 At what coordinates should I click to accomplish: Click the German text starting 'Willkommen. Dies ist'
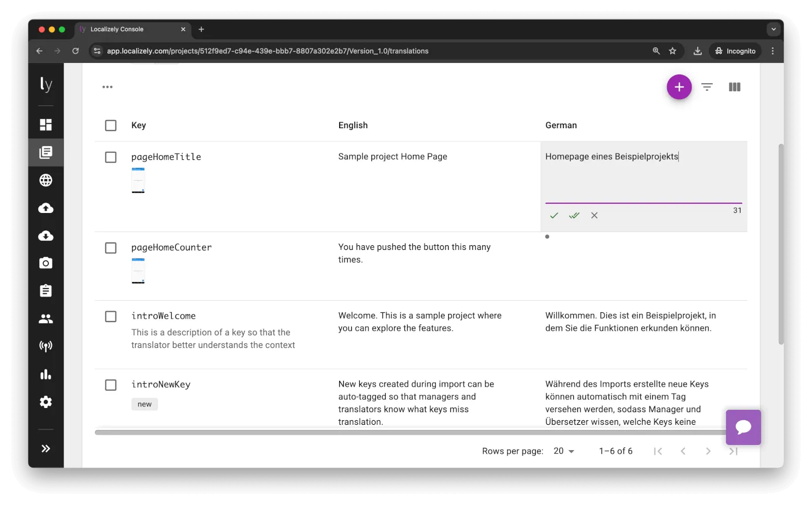[630, 322]
